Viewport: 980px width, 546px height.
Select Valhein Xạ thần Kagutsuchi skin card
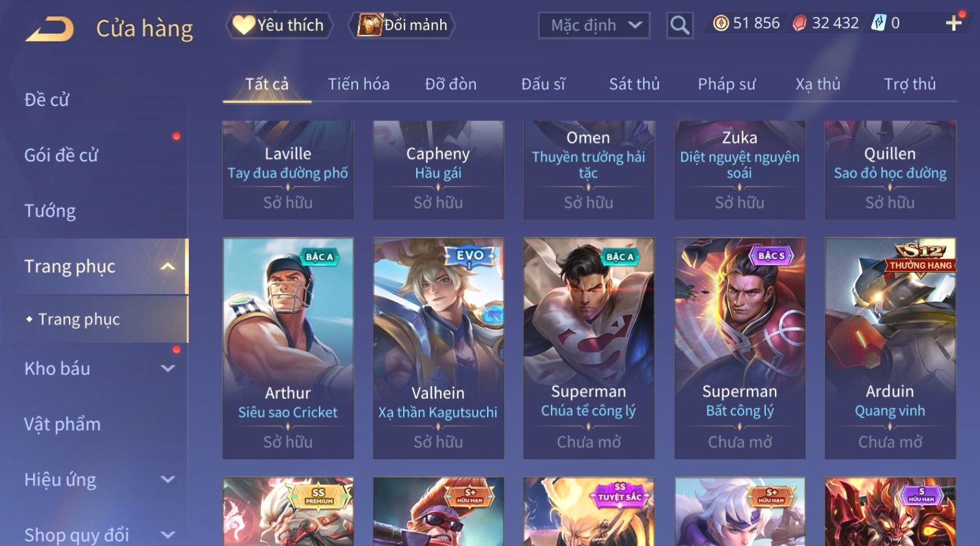(438, 348)
